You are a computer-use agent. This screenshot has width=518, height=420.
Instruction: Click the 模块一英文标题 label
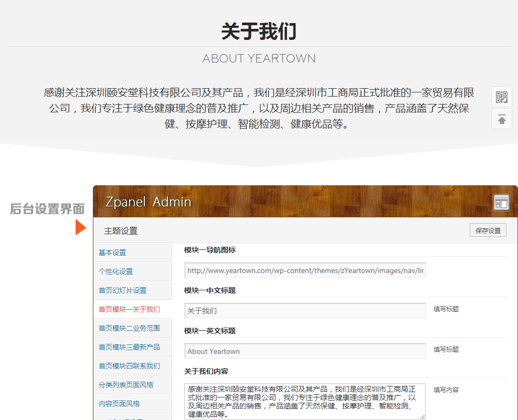tap(210, 331)
